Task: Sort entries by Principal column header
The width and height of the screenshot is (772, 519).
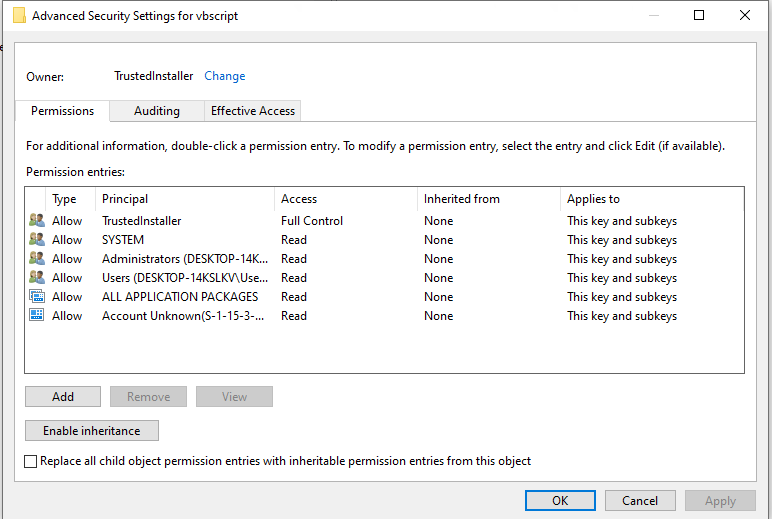Action: 125,199
